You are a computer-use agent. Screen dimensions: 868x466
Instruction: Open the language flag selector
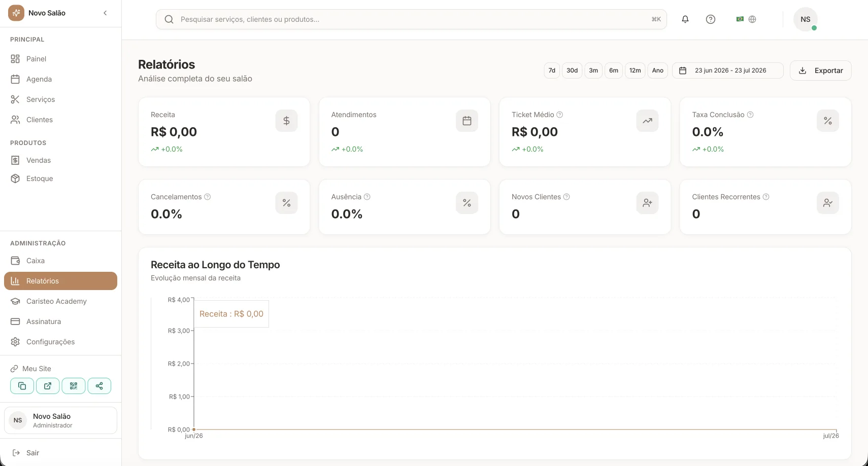pos(746,19)
